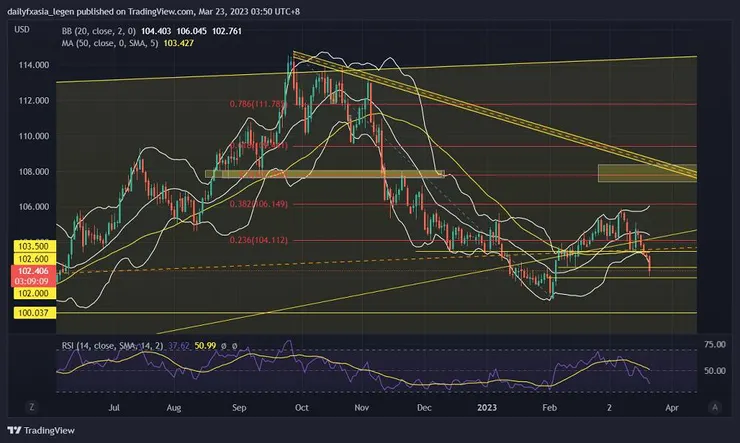
Task: Click the 0.236(104.112) Fibonacci level label
Action: pos(259,240)
